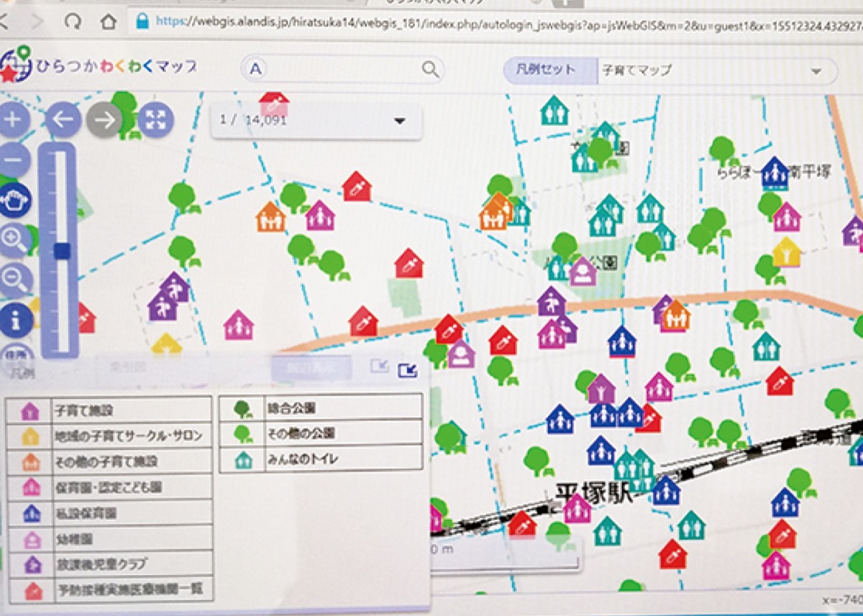Click the zoom level slider handle
The image size is (863, 616).
63,251
